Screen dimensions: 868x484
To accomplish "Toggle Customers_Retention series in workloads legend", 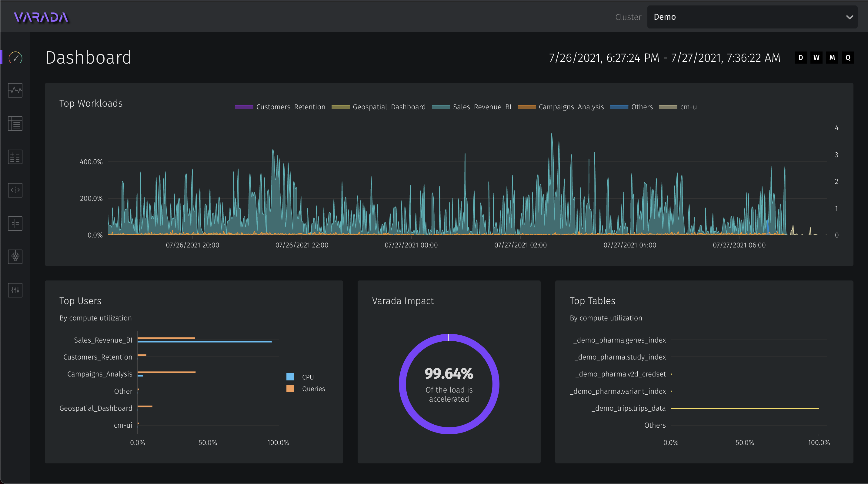I will pos(280,107).
